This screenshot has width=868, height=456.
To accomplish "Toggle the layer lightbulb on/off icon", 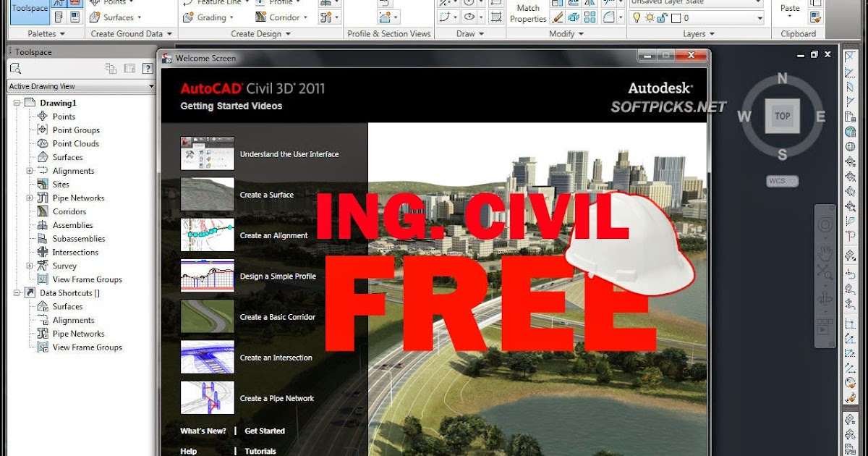I will [637, 17].
